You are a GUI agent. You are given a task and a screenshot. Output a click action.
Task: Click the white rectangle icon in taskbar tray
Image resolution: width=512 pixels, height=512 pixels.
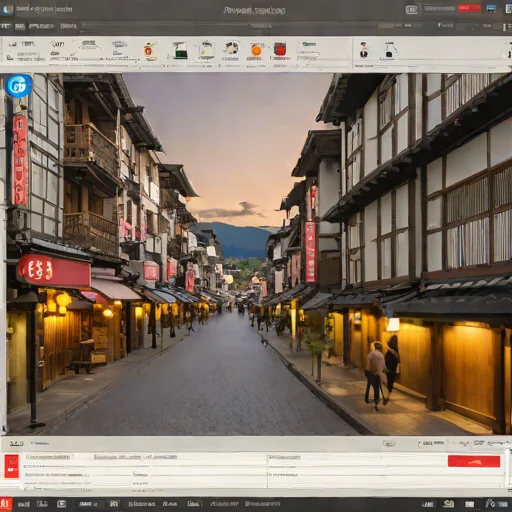(469, 504)
